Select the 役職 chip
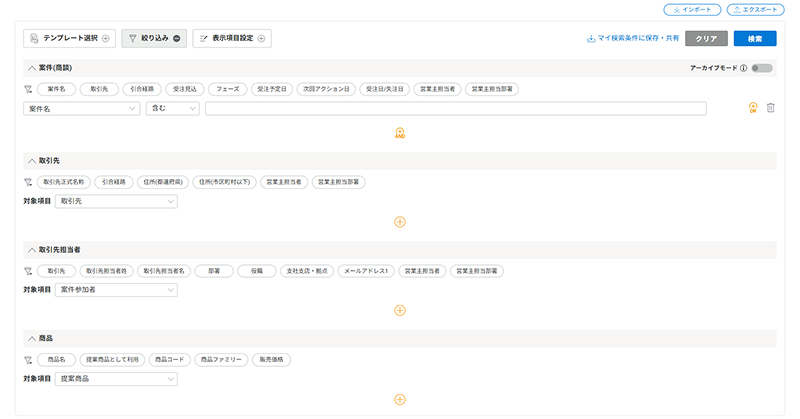This screenshot has height=419, width=800. [x=257, y=271]
